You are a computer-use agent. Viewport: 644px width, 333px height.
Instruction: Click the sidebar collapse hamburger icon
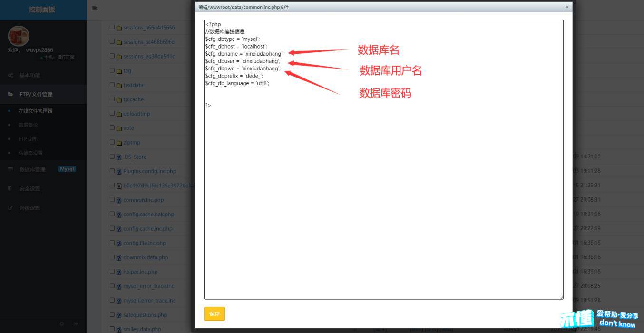tap(95, 8)
